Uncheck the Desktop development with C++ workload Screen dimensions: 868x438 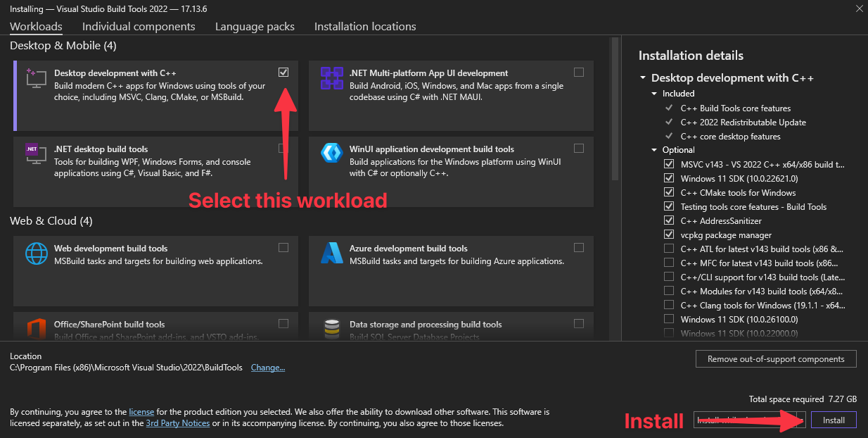pyautogui.click(x=283, y=72)
